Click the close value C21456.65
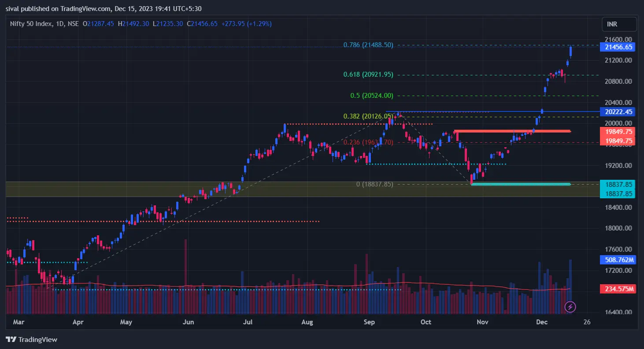644x349 pixels. pos(202,24)
